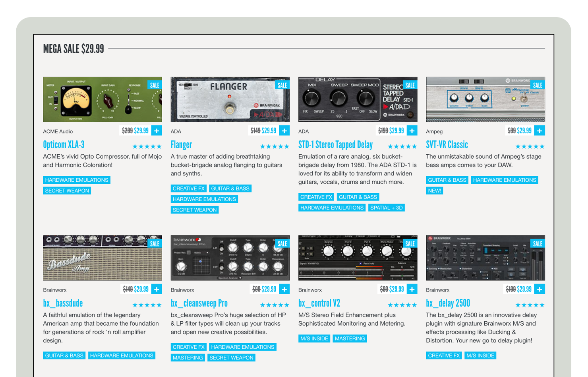Select Hardware Emulations tag under SVT-VR Classic
588x377 pixels.
click(505, 180)
